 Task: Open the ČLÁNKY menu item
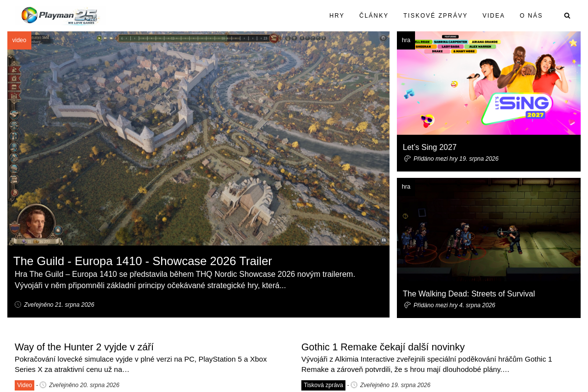[x=374, y=16]
